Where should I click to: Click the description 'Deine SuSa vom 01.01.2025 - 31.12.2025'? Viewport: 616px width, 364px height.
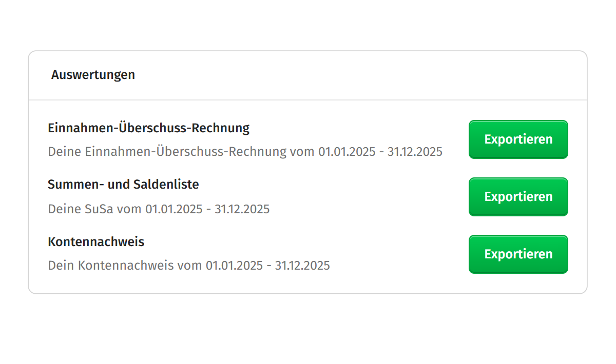tap(158, 209)
